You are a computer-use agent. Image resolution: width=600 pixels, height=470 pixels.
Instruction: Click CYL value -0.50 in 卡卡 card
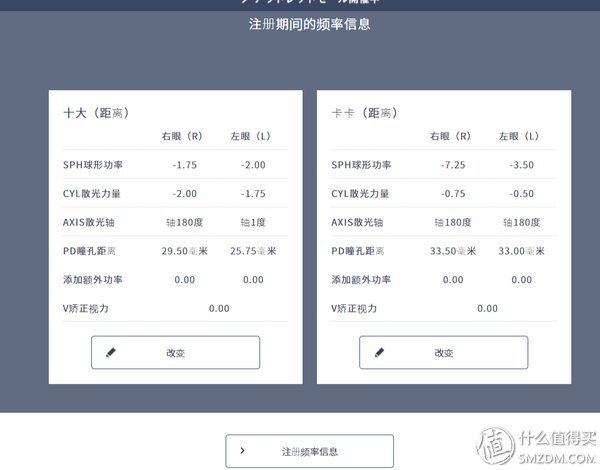[522, 194]
